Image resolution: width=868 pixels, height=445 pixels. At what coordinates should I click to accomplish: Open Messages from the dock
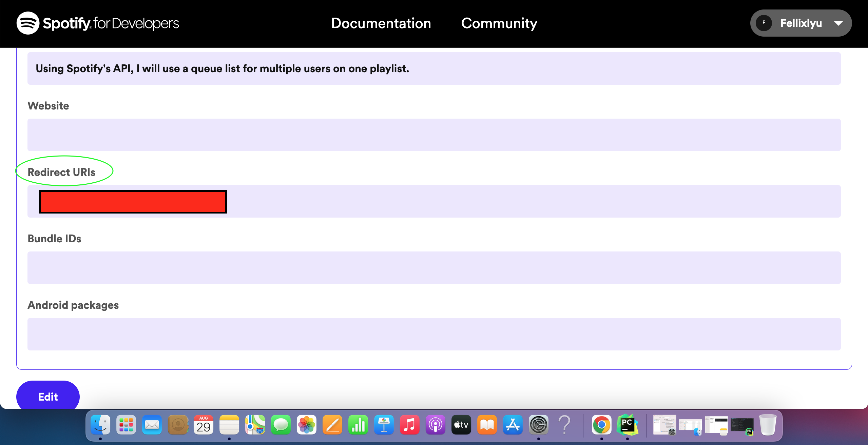coord(281,425)
